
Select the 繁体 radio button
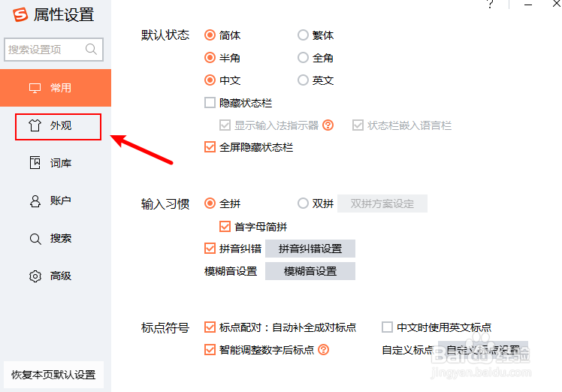[303, 35]
